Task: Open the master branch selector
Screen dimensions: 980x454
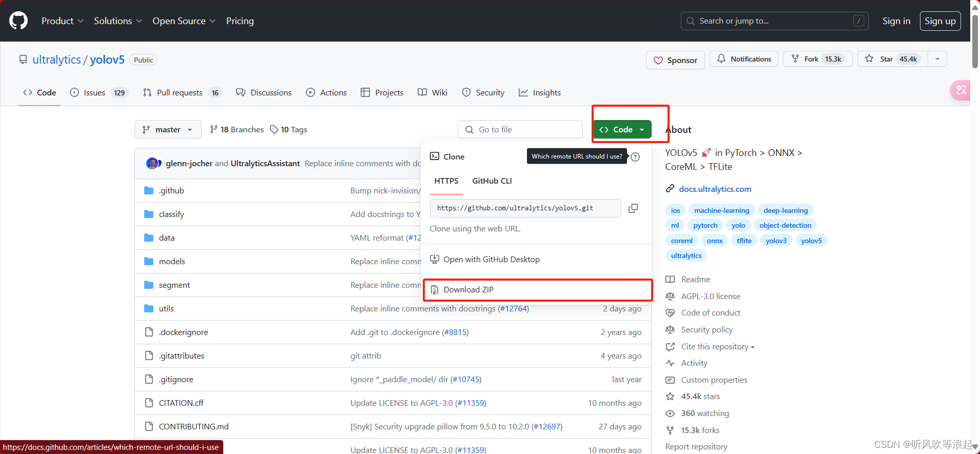Action: (168, 130)
